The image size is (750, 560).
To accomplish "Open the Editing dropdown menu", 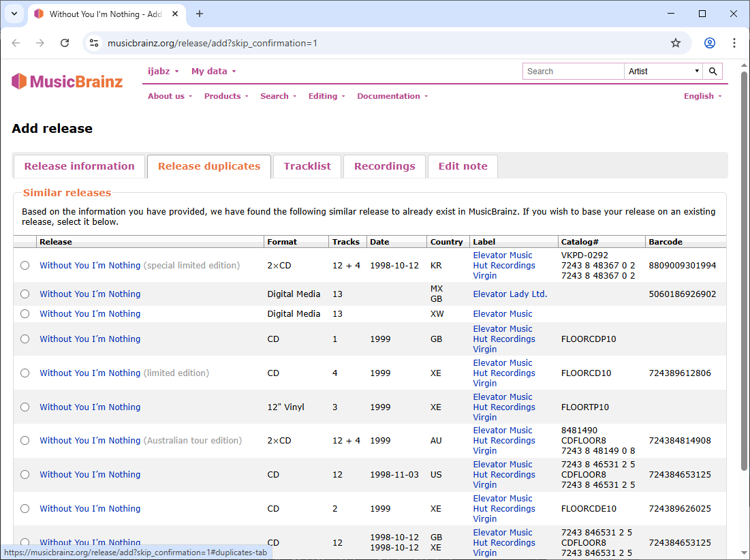I will (327, 96).
